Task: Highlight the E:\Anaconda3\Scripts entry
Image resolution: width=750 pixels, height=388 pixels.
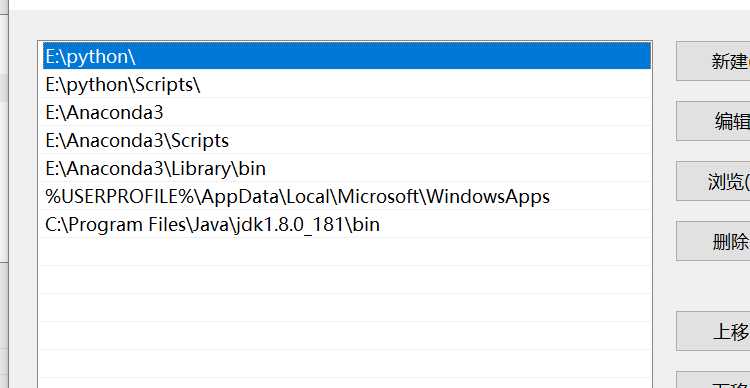Action: (x=347, y=140)
